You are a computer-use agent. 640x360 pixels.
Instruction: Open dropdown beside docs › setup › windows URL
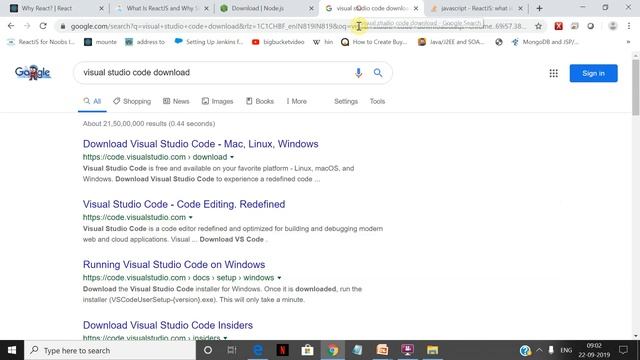pos(279,278)
